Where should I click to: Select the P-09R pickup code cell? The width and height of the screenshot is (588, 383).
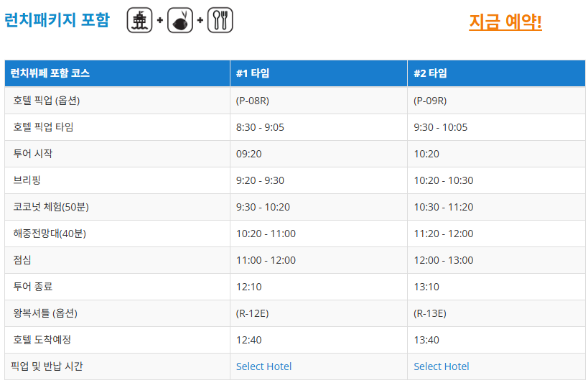click(x=496, y=101)
